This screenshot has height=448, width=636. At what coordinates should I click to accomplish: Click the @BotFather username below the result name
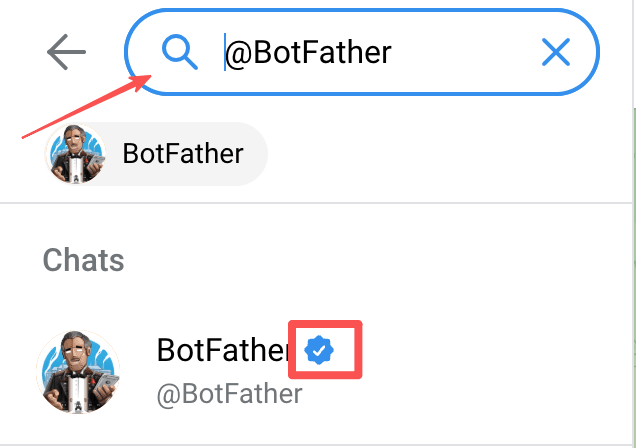229,394
